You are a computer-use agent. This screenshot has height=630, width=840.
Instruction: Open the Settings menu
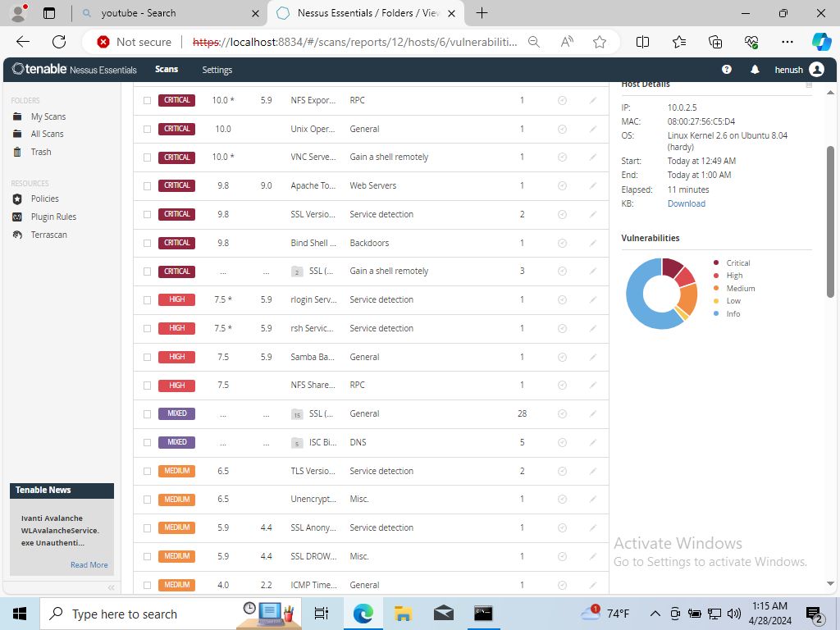[217, 70]
